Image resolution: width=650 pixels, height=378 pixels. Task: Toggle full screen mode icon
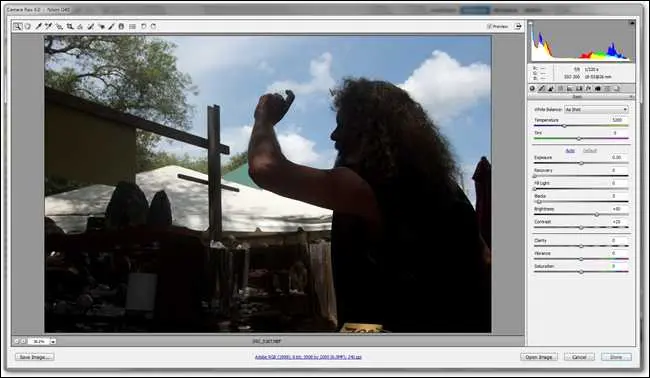point(518,27)
